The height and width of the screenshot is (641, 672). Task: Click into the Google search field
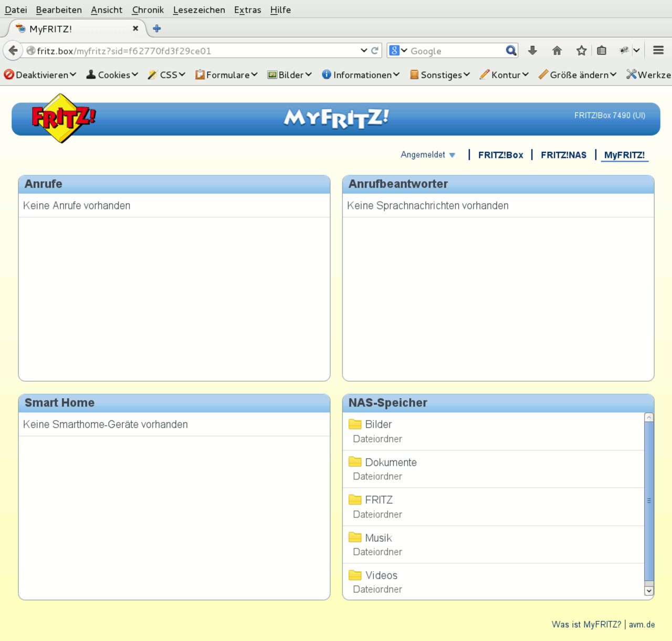(x=456, y=51)
